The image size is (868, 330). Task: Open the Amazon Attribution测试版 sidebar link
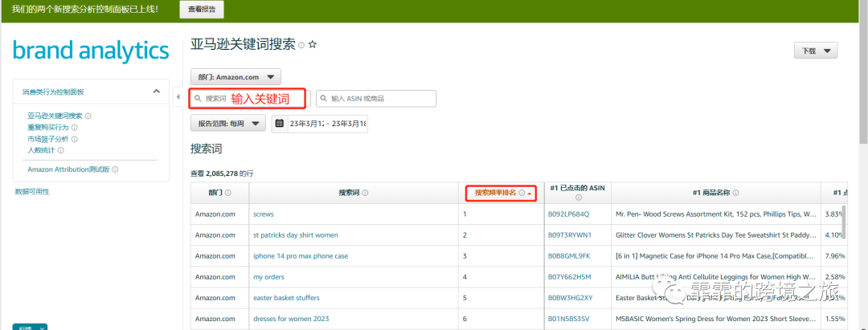pyautogui.click(x=68, y=169)
